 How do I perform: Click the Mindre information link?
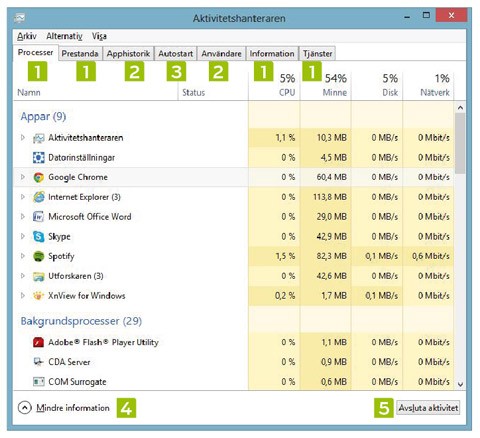tap(73, 408)
